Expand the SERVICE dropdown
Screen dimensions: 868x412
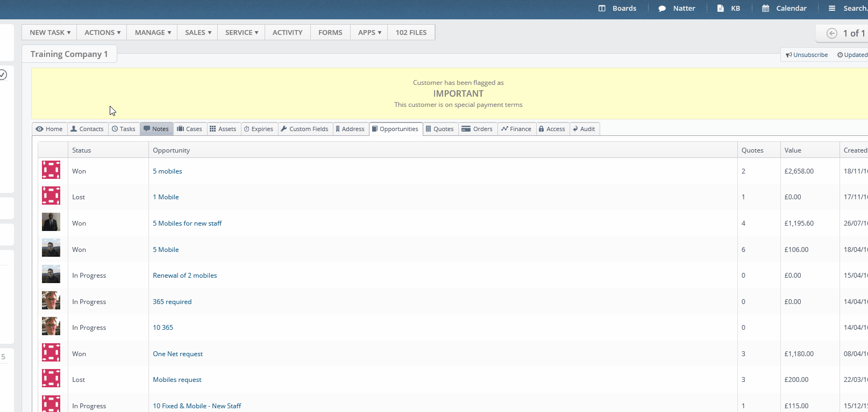coord(241,32)
